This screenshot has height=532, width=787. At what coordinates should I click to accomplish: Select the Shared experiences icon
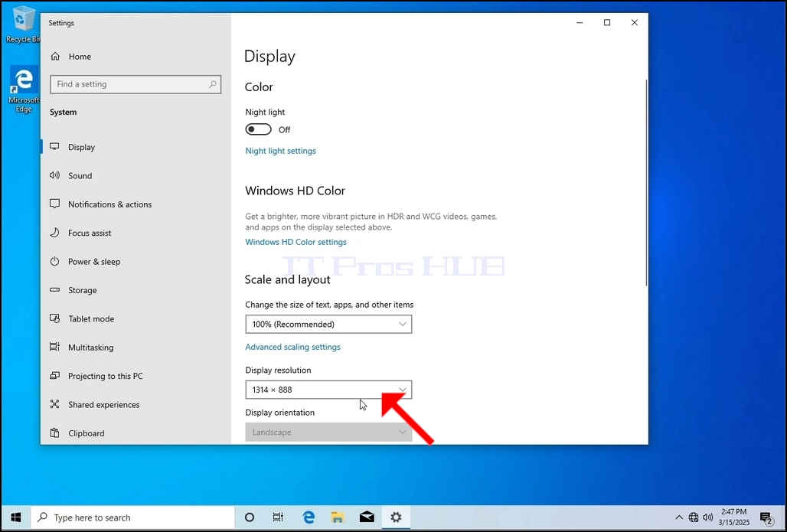click(x=54, y=404)
